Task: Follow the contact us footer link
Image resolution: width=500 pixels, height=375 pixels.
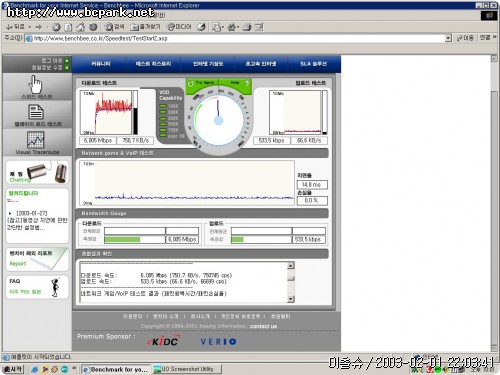Action: coord(263,326)
